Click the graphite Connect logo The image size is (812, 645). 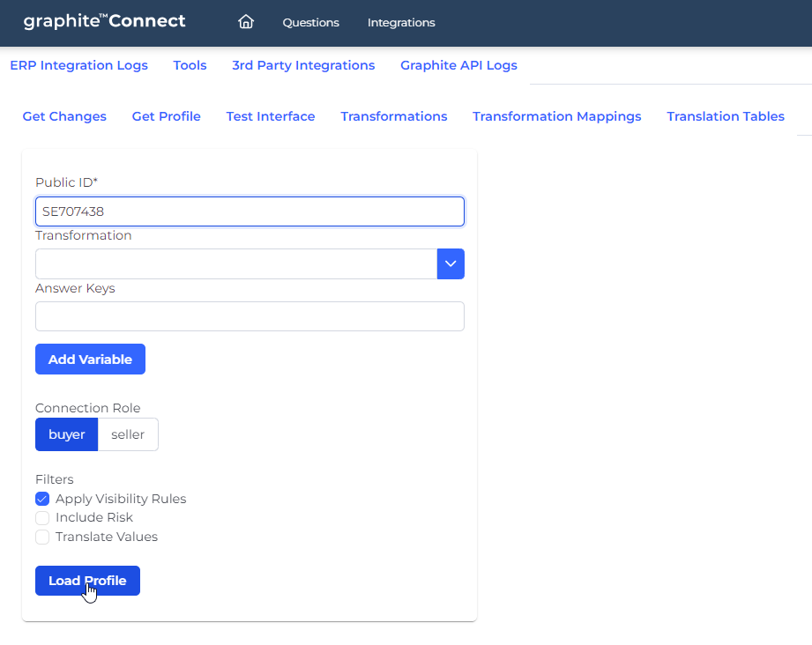[104, 21]
